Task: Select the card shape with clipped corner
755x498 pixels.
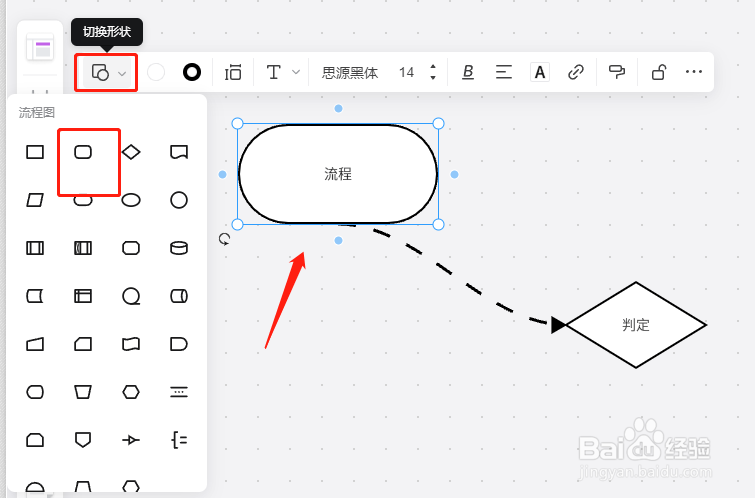Action: pos(83,344)
